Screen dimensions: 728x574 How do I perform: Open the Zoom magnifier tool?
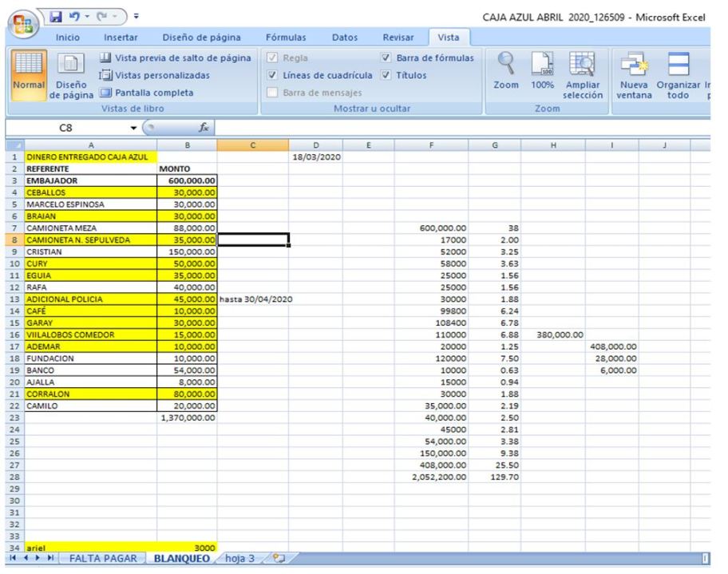506,70
